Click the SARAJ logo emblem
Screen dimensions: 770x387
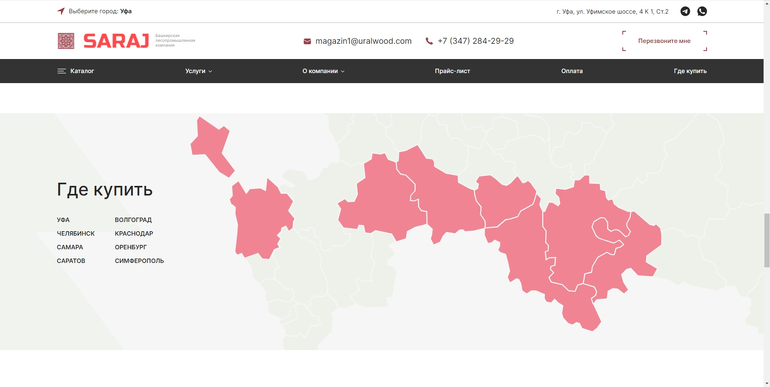click(66, 41)
